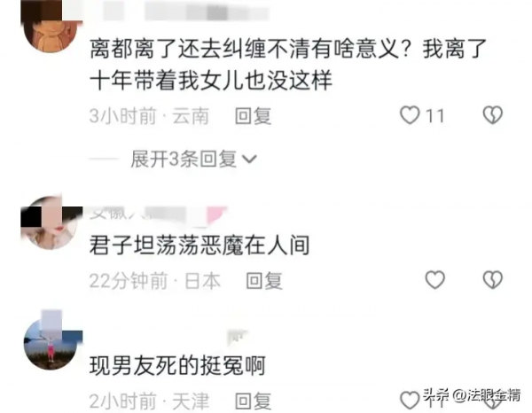
Task: Like the 君子坦荡荡恶魔在人间 comment
Action: pyautogui.click(x=435, y=280)
